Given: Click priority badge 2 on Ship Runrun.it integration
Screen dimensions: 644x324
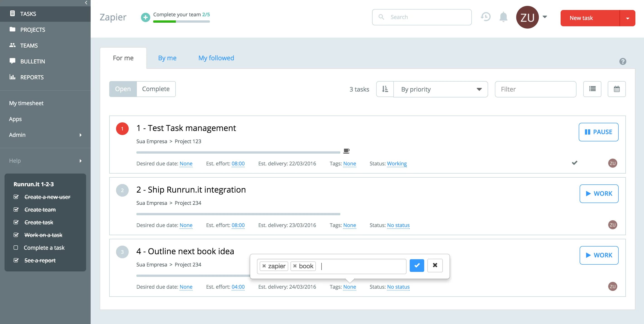Looking at the screenshot, I should (x=122, y=190).
